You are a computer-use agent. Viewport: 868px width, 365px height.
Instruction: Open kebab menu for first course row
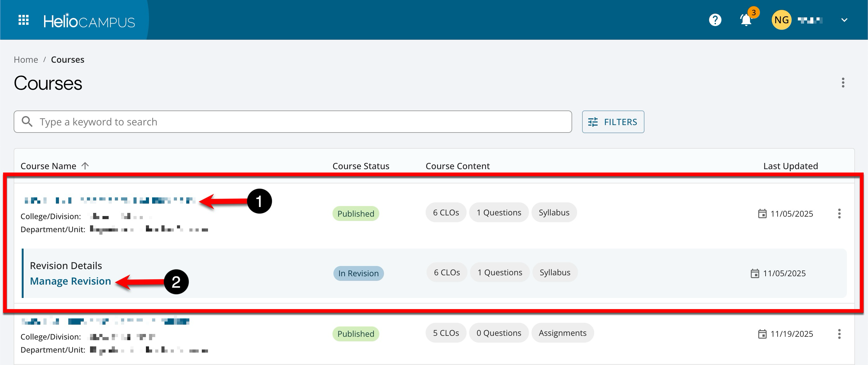pyautogui.click(x=839, y=213)
